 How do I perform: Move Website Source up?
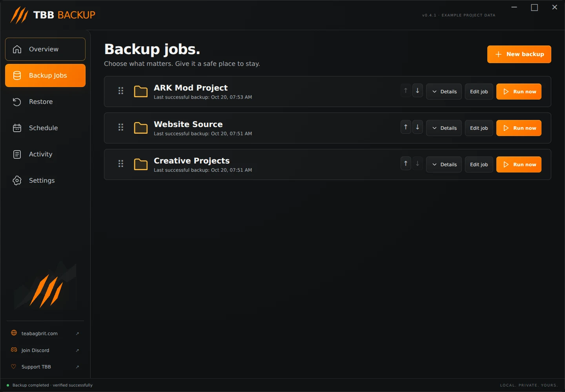tap(406, 127)
